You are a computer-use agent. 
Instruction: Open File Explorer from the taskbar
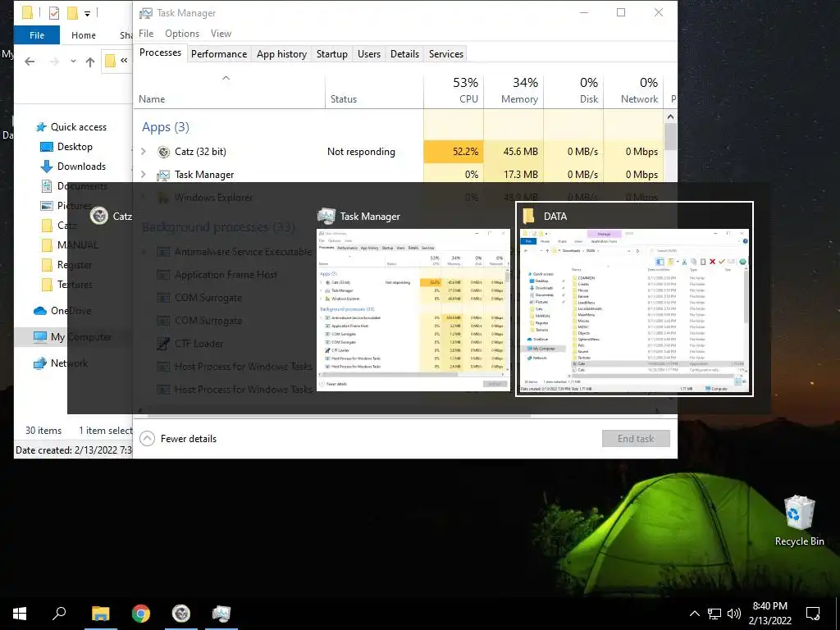tap(101, 614)
